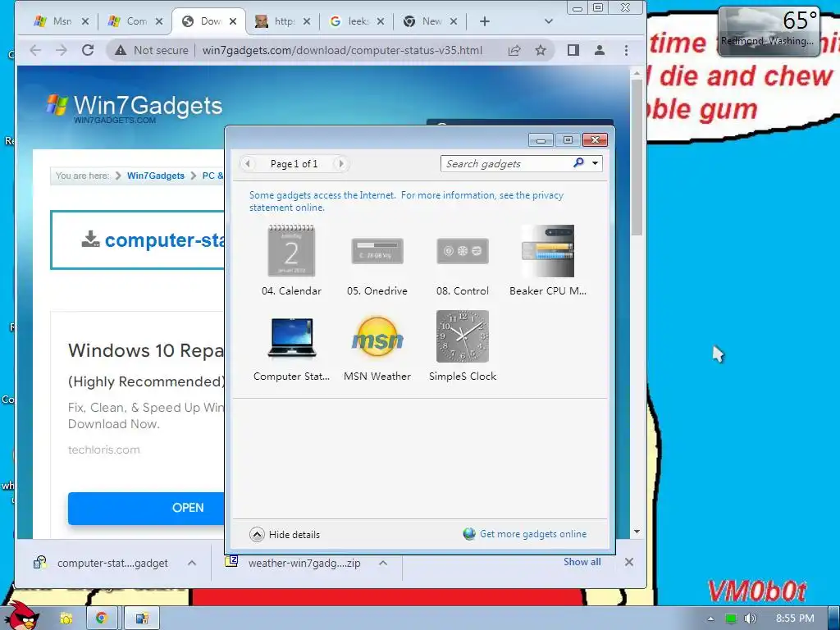Switch to the Msn browser tab
Viewport: 840px width, 630px height.
click(53, 21)
